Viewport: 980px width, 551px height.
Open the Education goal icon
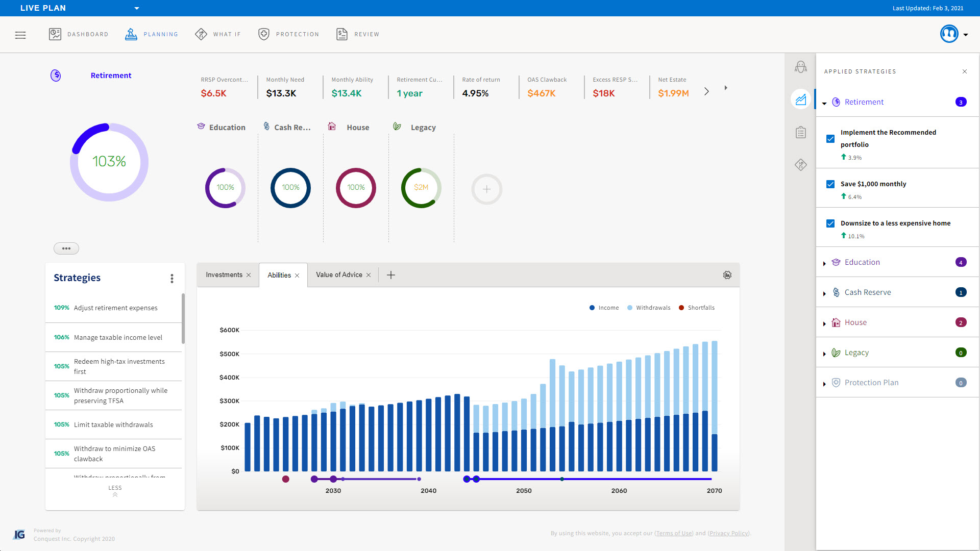pyautogui.click(x=201, y=126)
